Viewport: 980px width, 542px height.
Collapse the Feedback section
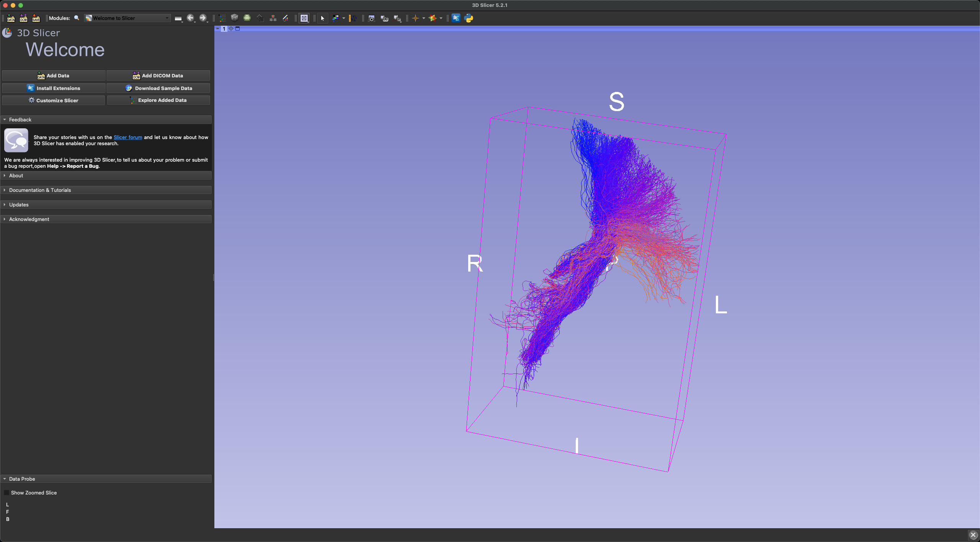tap(20, 120)
